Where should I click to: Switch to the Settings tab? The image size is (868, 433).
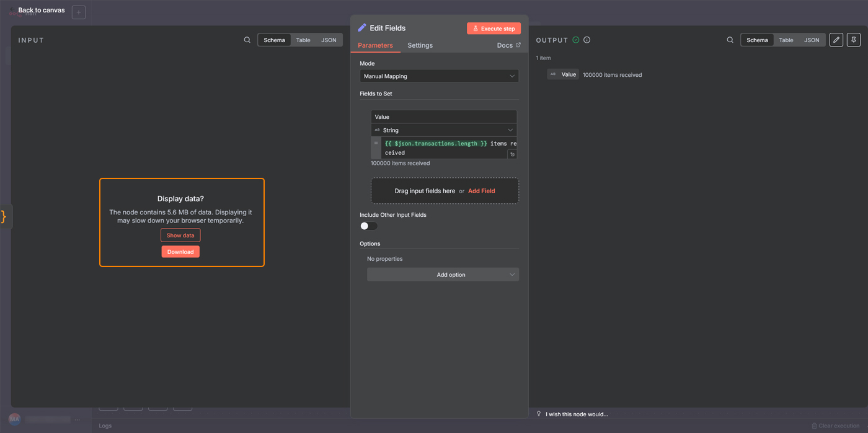pos(420,45)
